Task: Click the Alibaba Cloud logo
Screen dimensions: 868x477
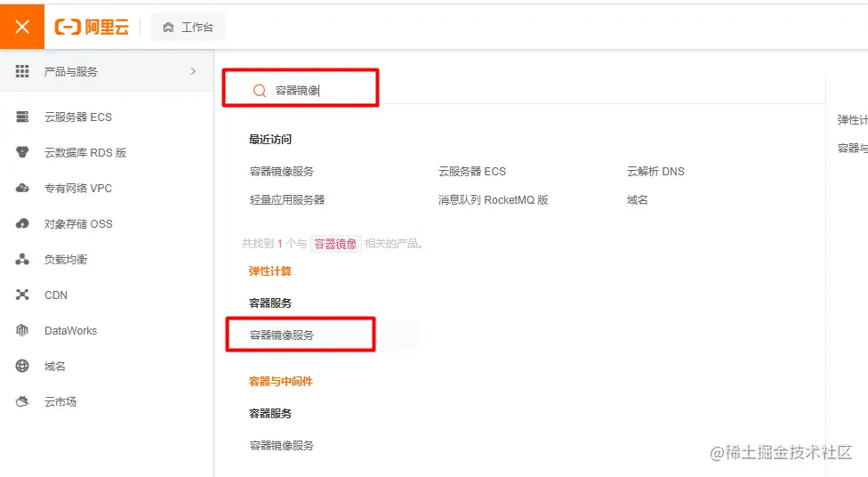Action: pyautogui.click(x=92, y=27)
